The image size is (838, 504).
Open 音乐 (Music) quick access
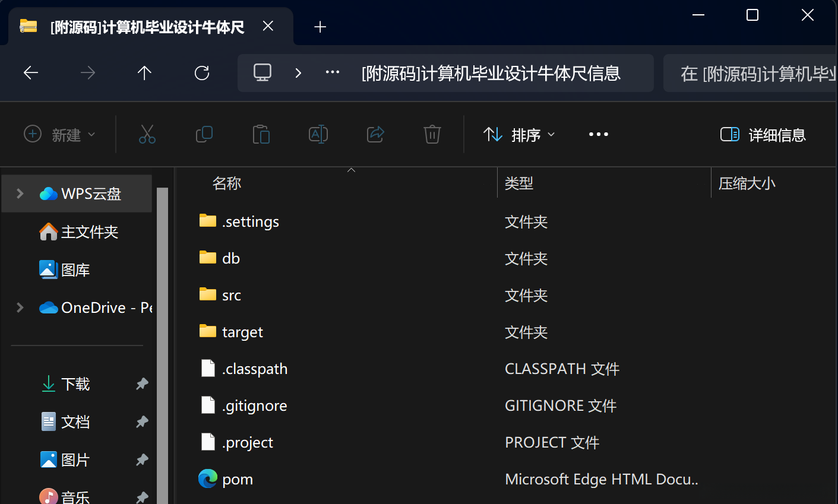coord(64,496)
